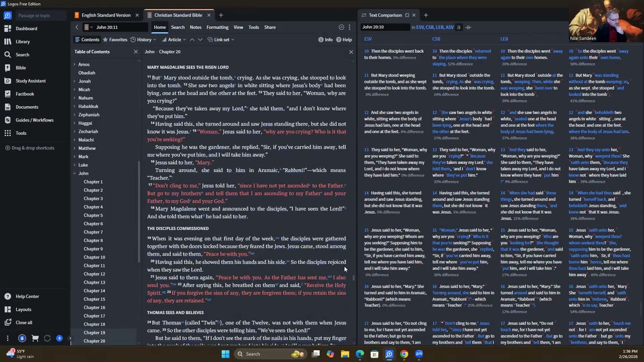This screenshot has height=362, width=644.
Task: Click the CSB column header link
Action: click(436, 39)
